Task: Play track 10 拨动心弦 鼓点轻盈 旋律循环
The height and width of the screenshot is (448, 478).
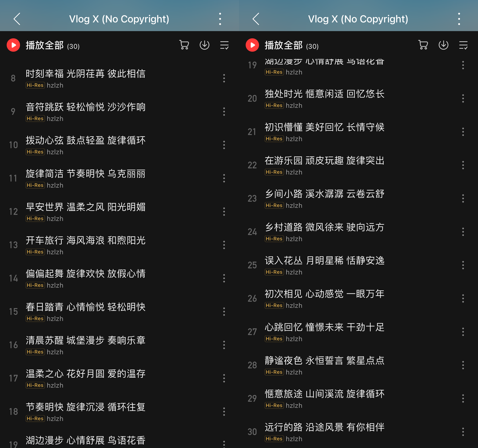Action: point(86,140)
